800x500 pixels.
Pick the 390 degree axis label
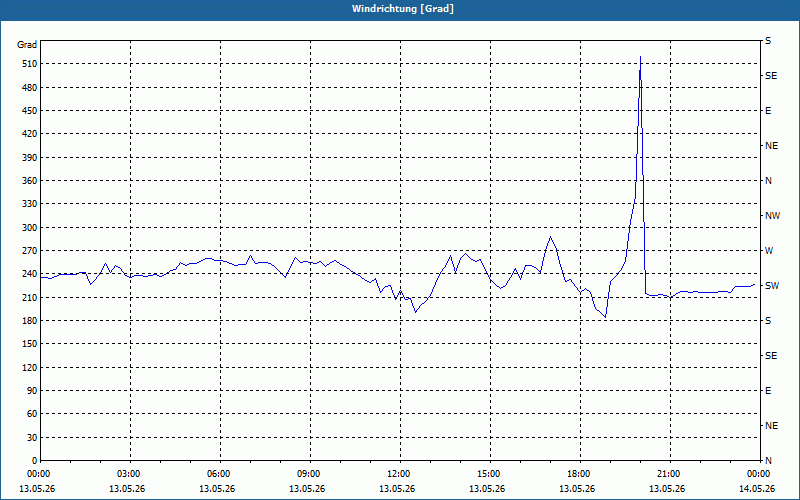coord(30,158)
